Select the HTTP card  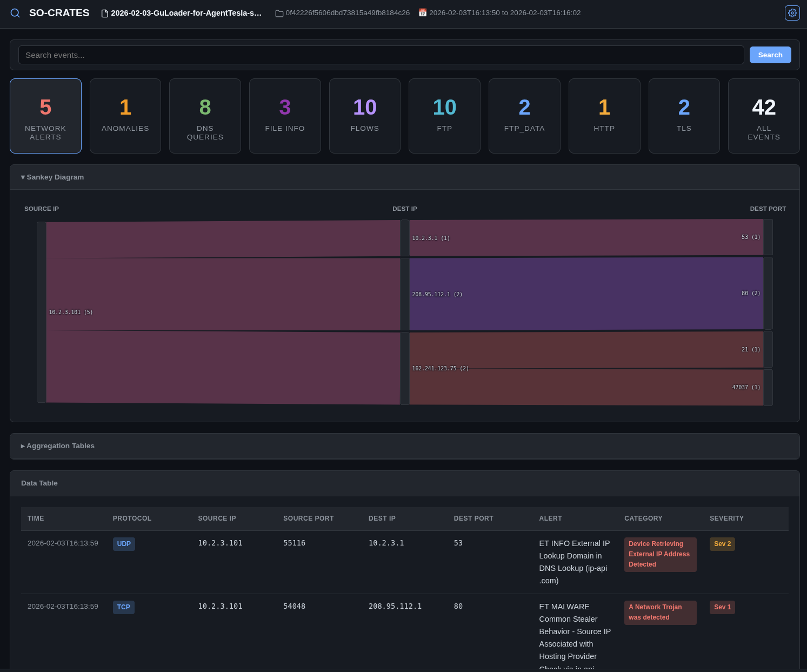[x=604, y=116]
